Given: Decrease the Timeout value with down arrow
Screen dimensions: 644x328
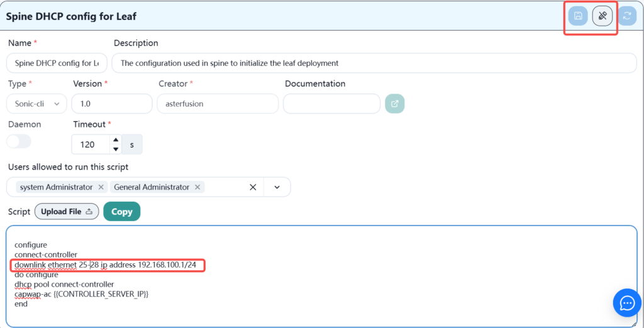Looking at the screenshot, I should coord(115,149).
